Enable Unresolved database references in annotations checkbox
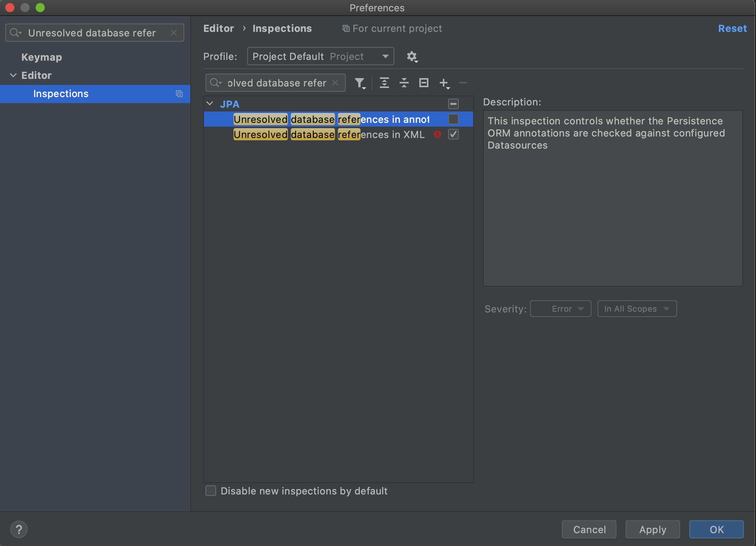The height and width of the screenshot is (546, 756). point(453,119)
